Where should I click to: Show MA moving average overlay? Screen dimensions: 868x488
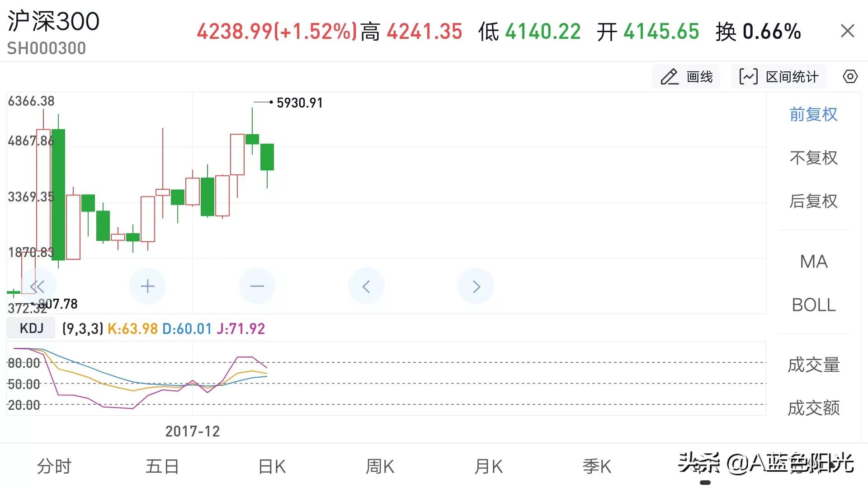point(813,262)
